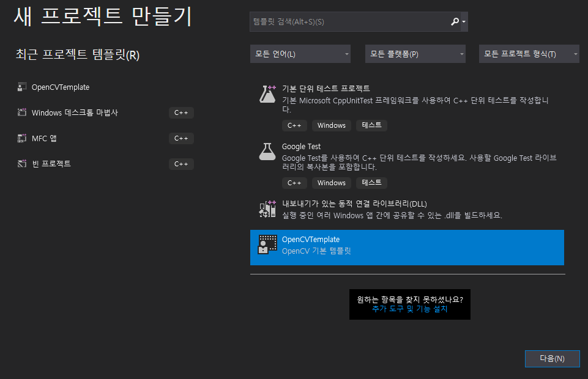Click the Windows 데스크톱 마법사 icon
This screenshot has width=588, height=379.
[x=22, y=112]
